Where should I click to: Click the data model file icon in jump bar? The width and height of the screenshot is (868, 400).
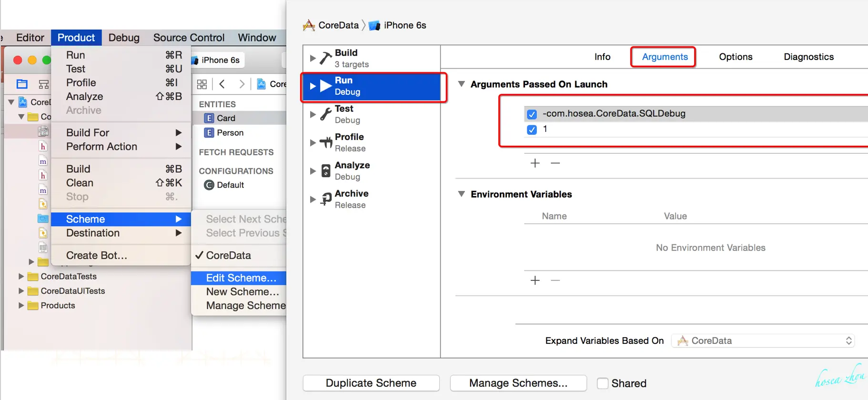tap(261, 84)
